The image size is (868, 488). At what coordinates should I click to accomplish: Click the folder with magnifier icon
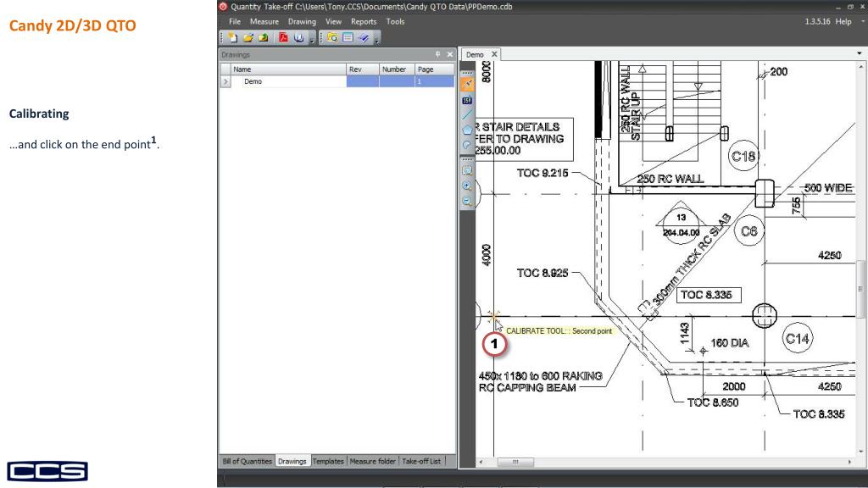332,37
